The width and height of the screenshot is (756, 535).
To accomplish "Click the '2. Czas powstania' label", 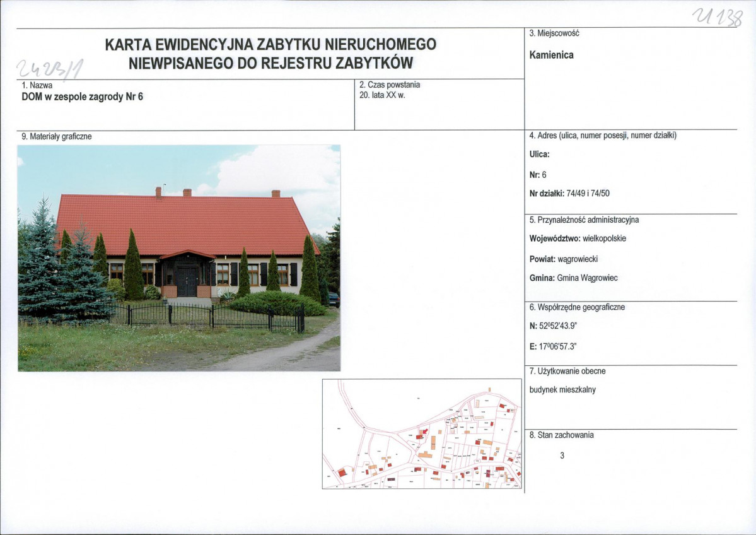I will [390, 85].
